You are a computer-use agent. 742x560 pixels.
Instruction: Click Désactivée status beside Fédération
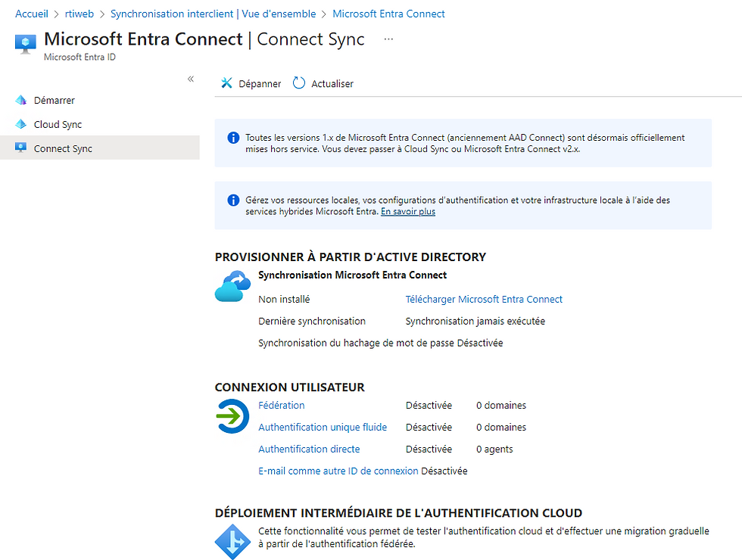[429, 406]
